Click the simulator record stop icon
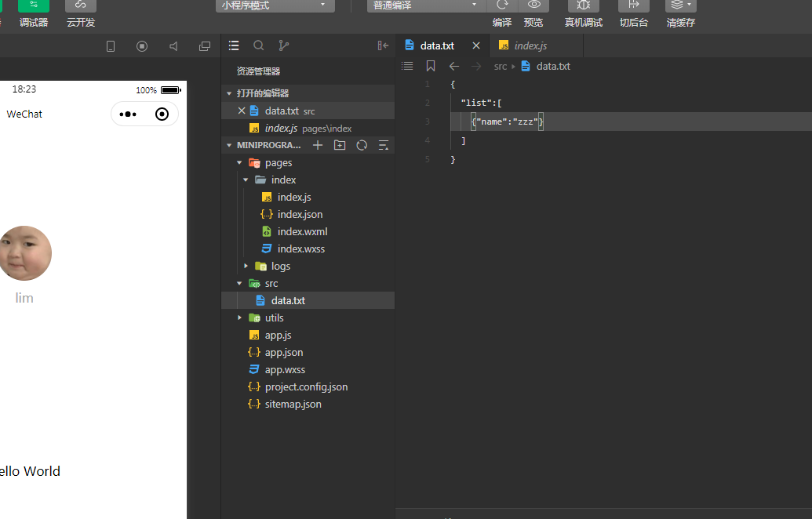Image resolution: width=812 pixels, height=519 pixels. (142, 46)
